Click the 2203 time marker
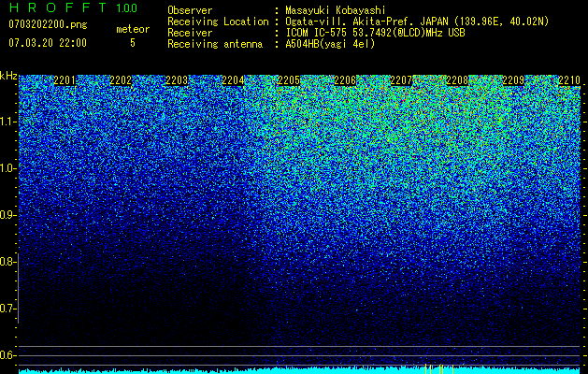Viewport: 588px width, 374px height. 177,80
